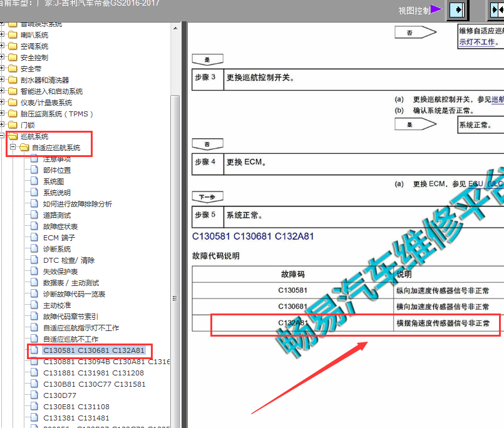Image resolution: width=504 pixels, height=428 pixels.
Task: Click folder icon of 刮水器和清洗器
Action: point(13,79)
